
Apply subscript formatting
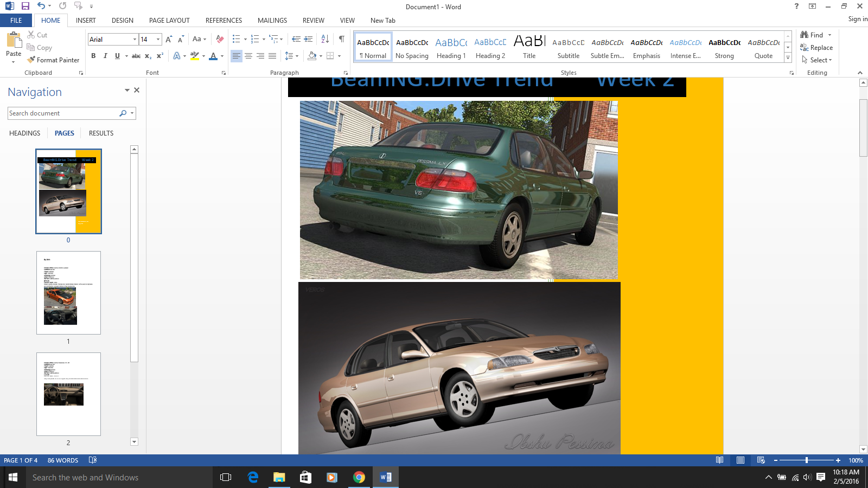pyautogui.click(x=148, y=56)
